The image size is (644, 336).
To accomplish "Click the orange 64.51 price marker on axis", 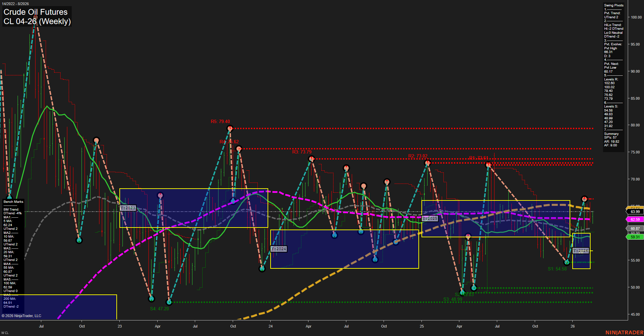I will [635, 208].
